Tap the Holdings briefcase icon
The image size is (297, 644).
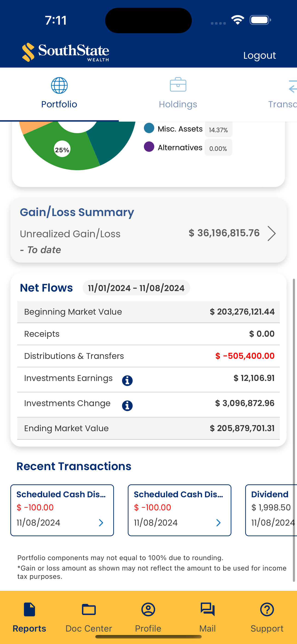click(x=178, y=85)
